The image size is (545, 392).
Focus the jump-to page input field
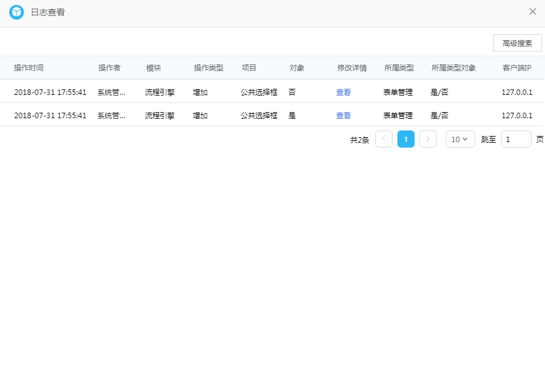[x=516, y=140]
